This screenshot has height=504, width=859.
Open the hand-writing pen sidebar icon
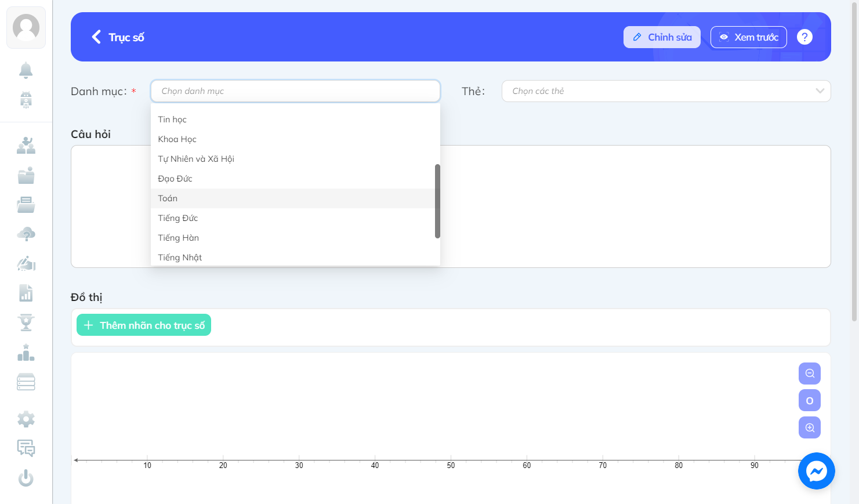point(26,264)
